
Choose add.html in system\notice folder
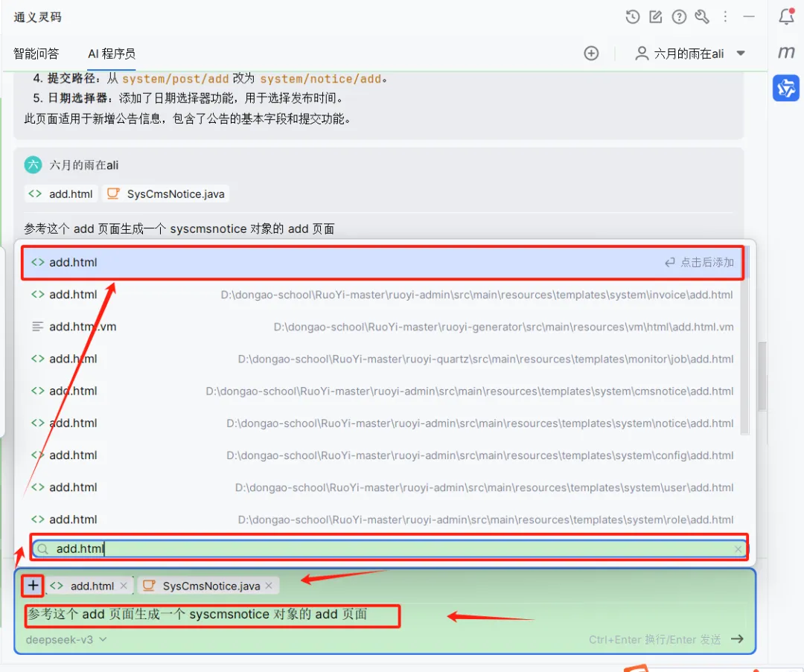pyautogui.click(x=383, y=423)
